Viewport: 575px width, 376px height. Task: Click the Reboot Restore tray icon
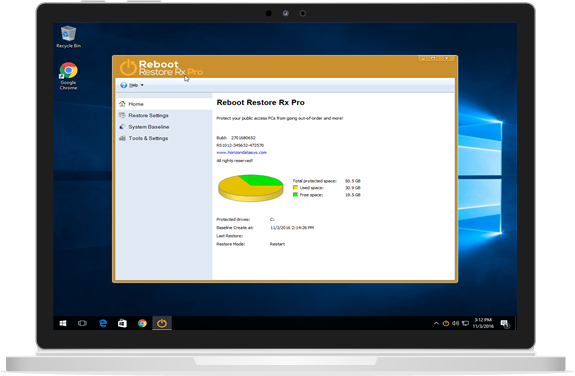(446, 323)
